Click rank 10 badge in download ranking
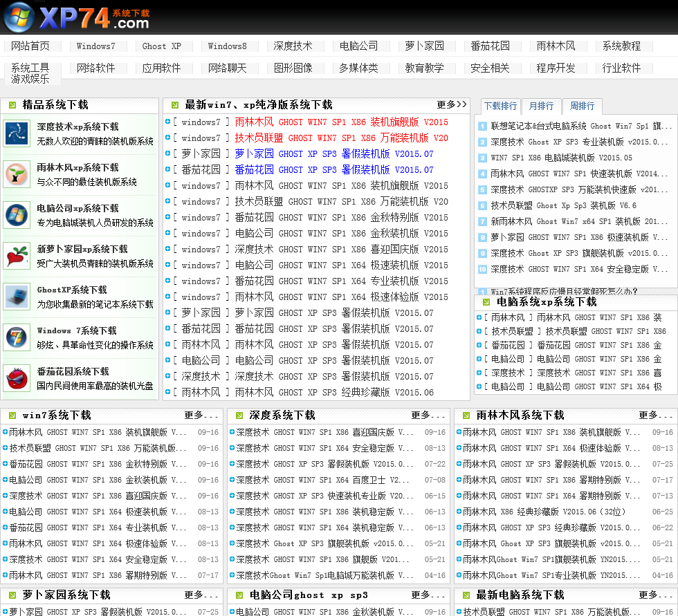Screen dimensions: 678x616 click(x=483, y=269)
